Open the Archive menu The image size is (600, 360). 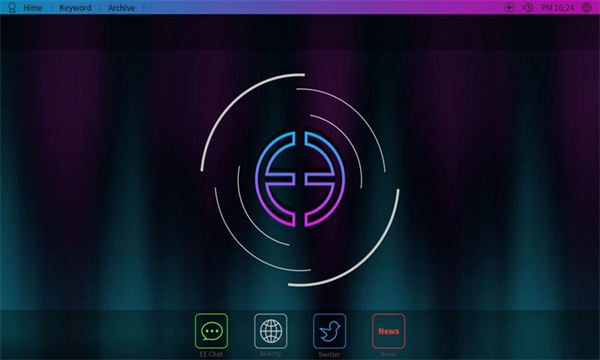coord(121,8)
